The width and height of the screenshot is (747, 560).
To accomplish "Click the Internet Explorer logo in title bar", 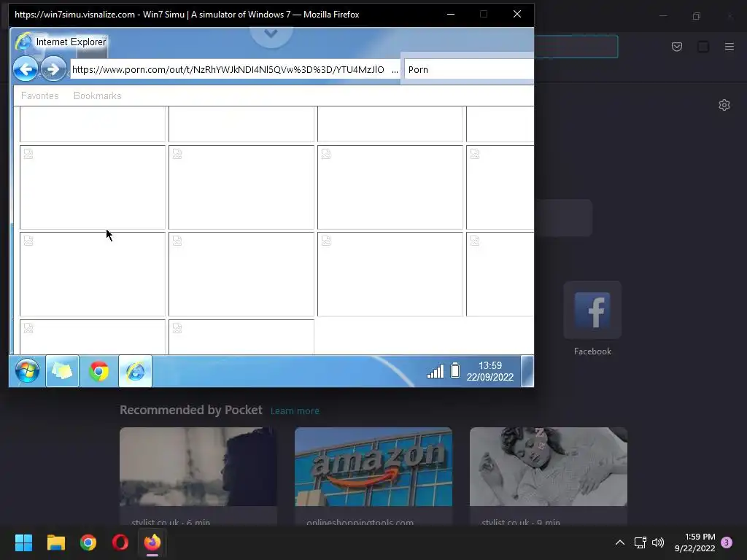I will click(24, 42).
